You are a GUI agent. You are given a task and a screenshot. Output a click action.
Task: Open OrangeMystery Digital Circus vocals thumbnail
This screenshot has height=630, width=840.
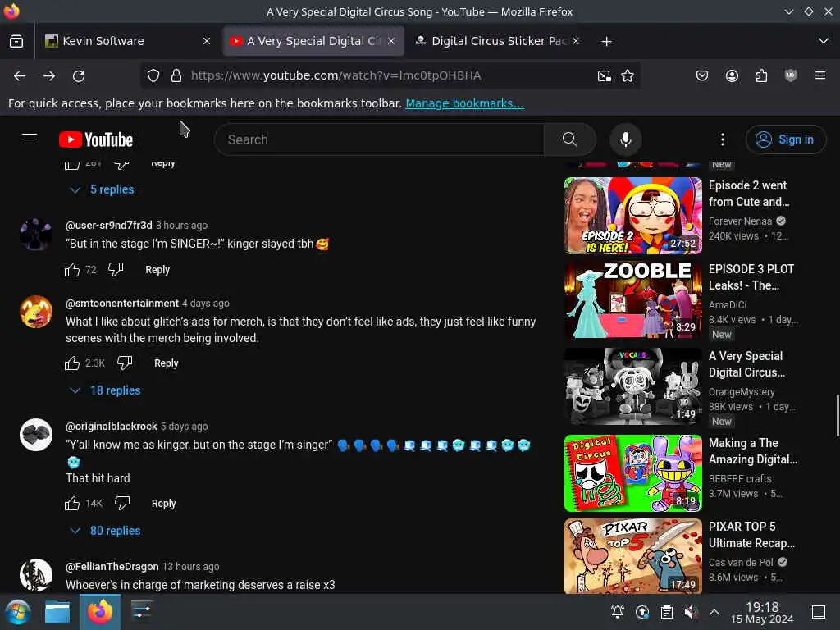(x=632, y=386)
